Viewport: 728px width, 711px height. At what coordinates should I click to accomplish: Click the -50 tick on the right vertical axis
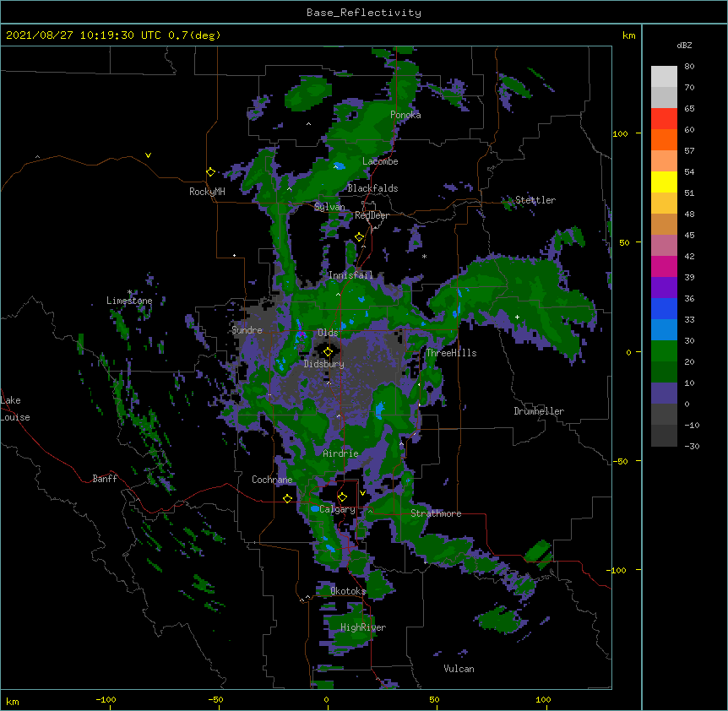click(620, 461)
